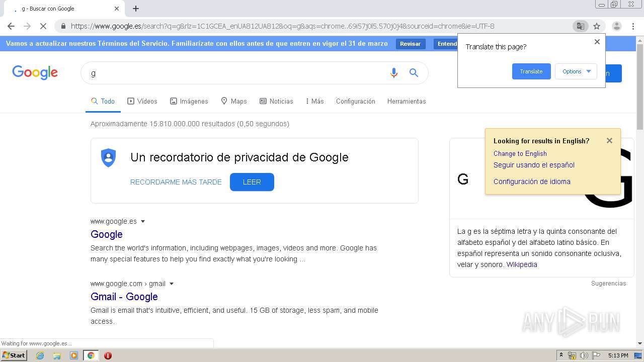This screenshot has height=362, width=644.
Task: Open the Más menu
Action: 314,101
